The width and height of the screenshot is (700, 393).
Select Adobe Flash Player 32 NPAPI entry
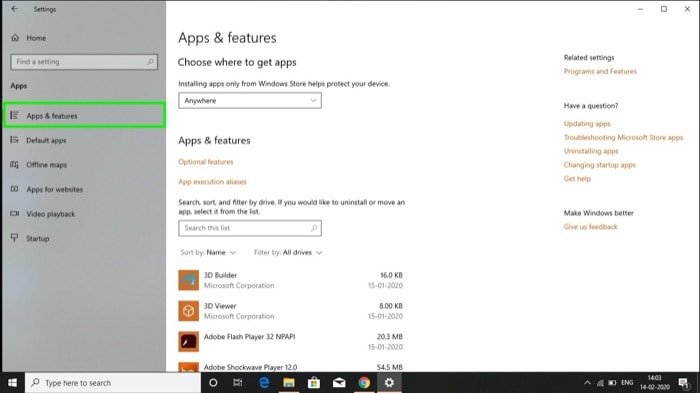[291, 342]
